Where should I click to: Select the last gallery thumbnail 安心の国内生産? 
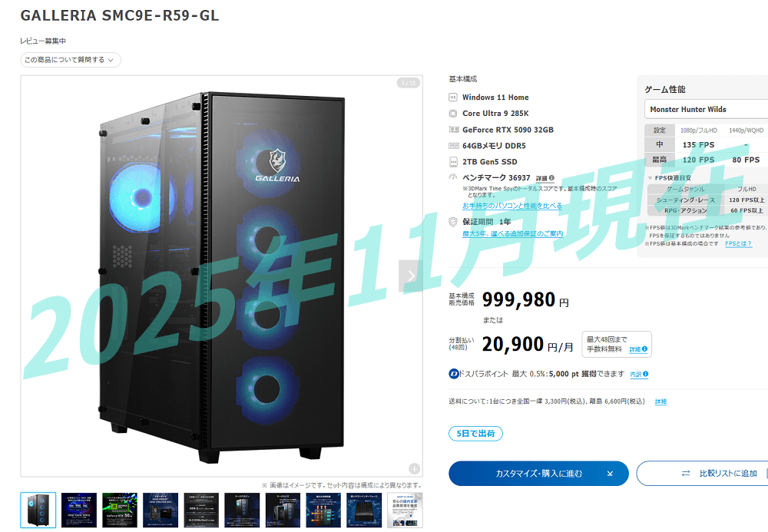pos(405,510)
